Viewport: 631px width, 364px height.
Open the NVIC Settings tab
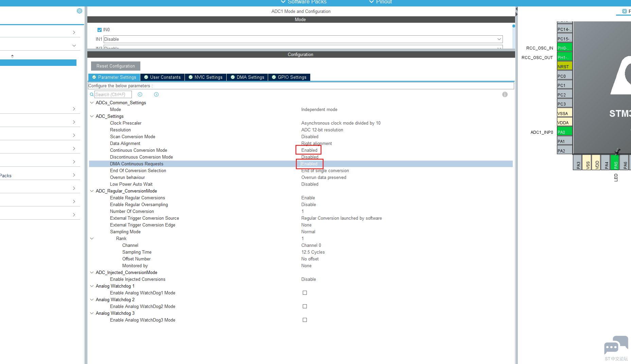click(x=206, y=77)
